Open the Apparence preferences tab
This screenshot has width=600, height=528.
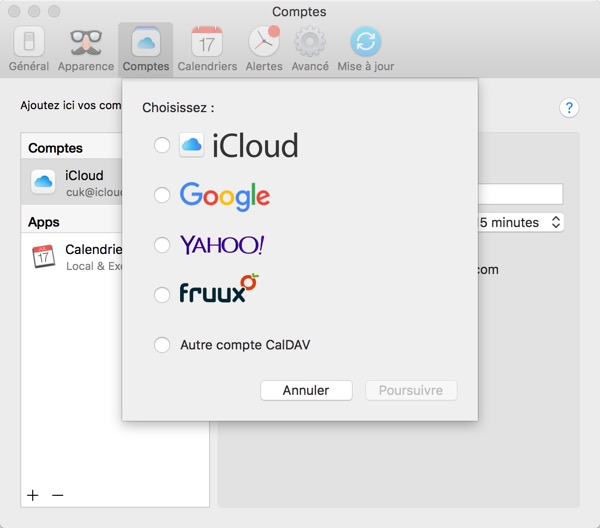pos(86,49)
